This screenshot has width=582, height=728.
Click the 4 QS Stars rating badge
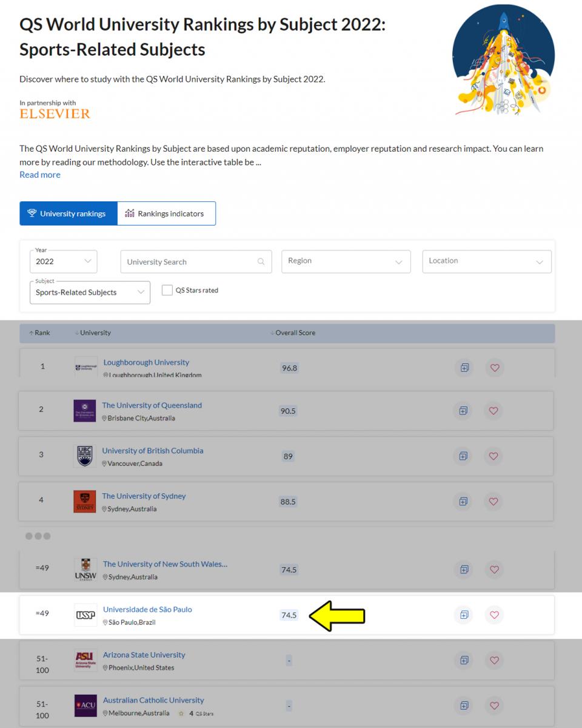click(x=196, y=713)
